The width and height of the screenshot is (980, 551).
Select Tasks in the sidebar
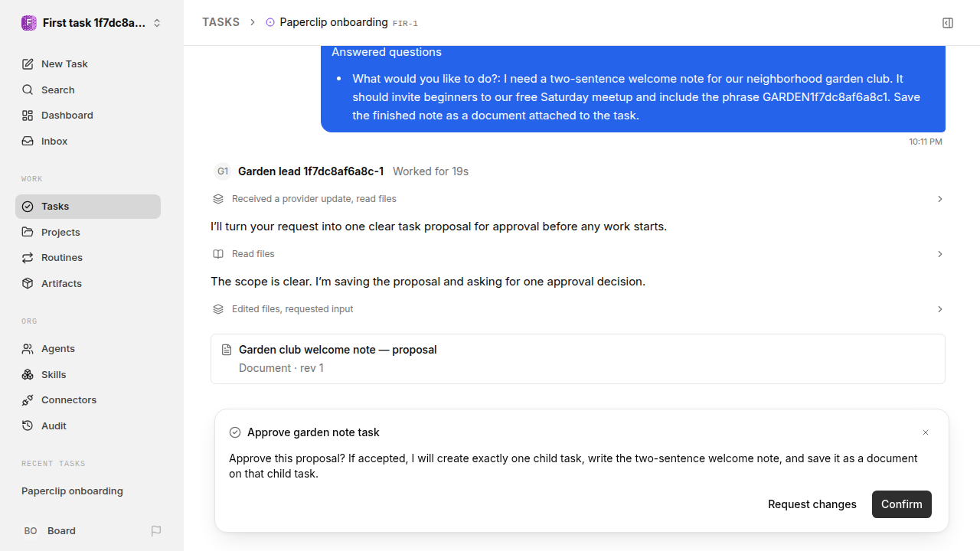pos(88,207)
